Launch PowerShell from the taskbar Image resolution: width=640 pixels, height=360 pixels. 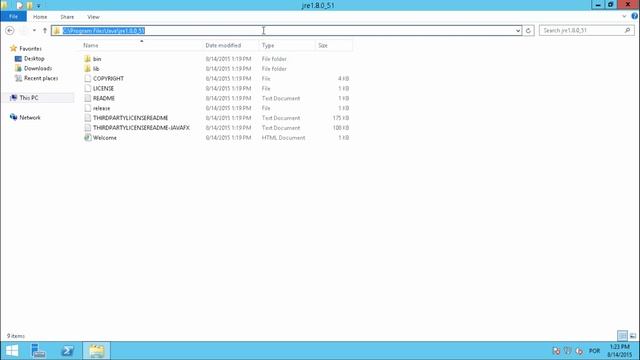67,351
